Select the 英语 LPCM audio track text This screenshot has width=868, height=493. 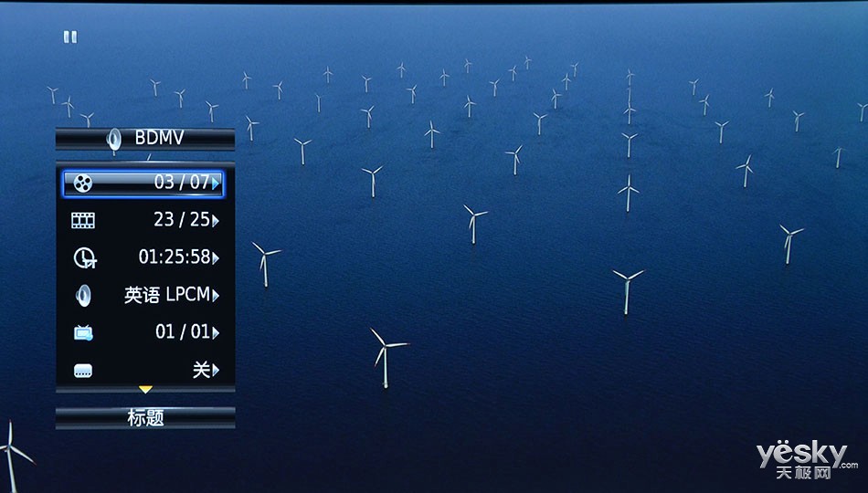click(166, 295)
